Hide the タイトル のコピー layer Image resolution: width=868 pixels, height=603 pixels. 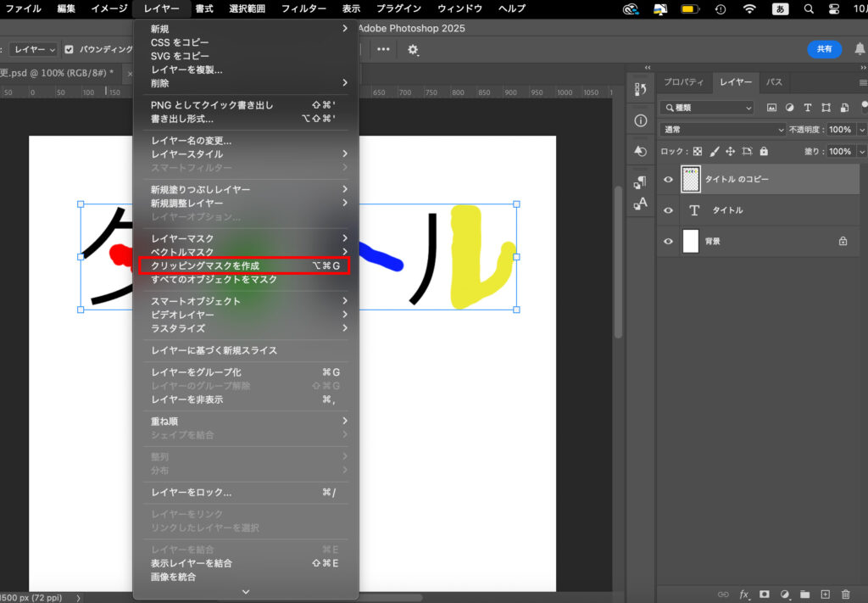668,180
